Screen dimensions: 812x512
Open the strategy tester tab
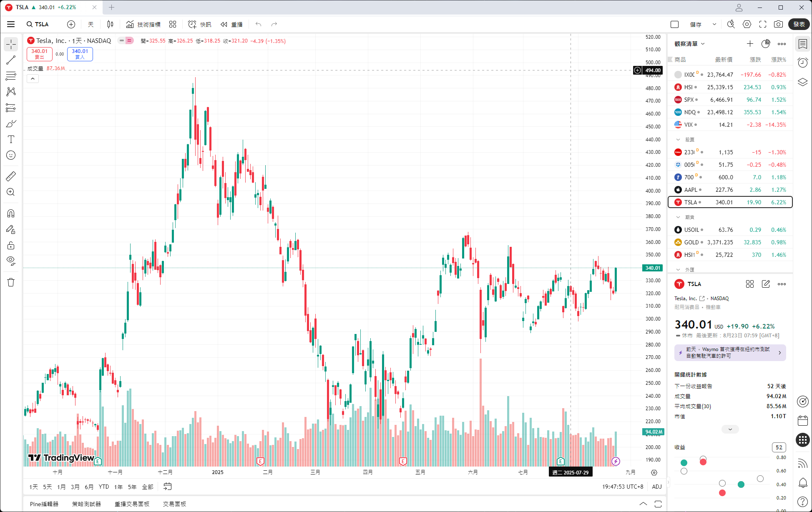[86, 504]
